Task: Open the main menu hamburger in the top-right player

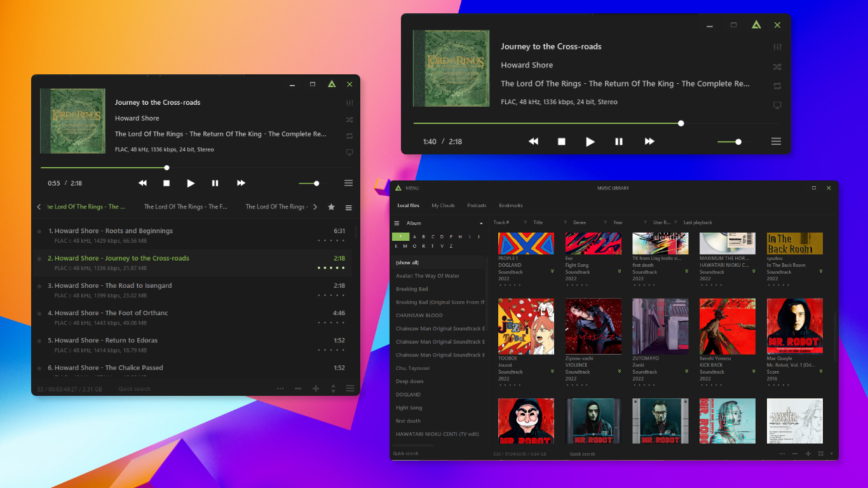Action: [x=776, y=141]
